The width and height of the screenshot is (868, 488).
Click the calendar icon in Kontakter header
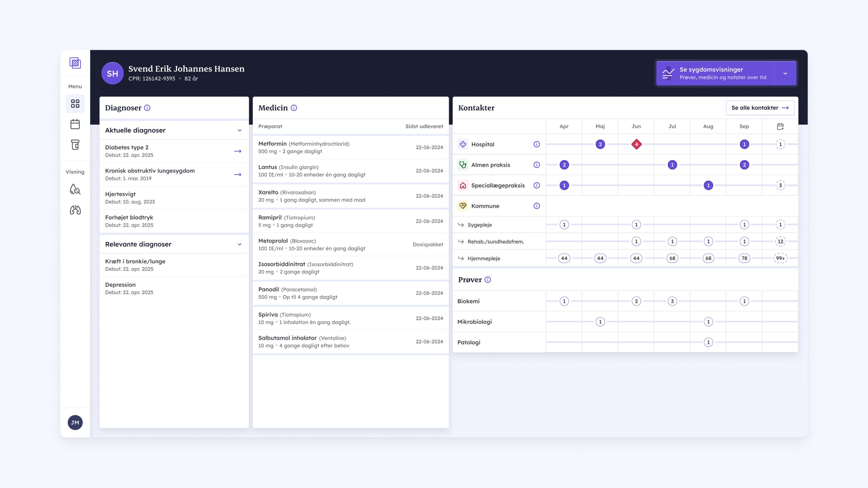pyautogui.click(x=780, y=126)
